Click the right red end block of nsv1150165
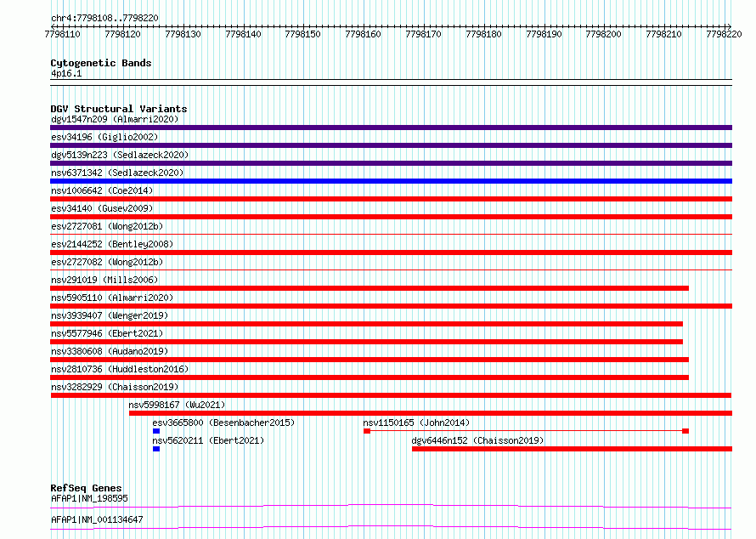Screen dimensions: 756x539 685,431
